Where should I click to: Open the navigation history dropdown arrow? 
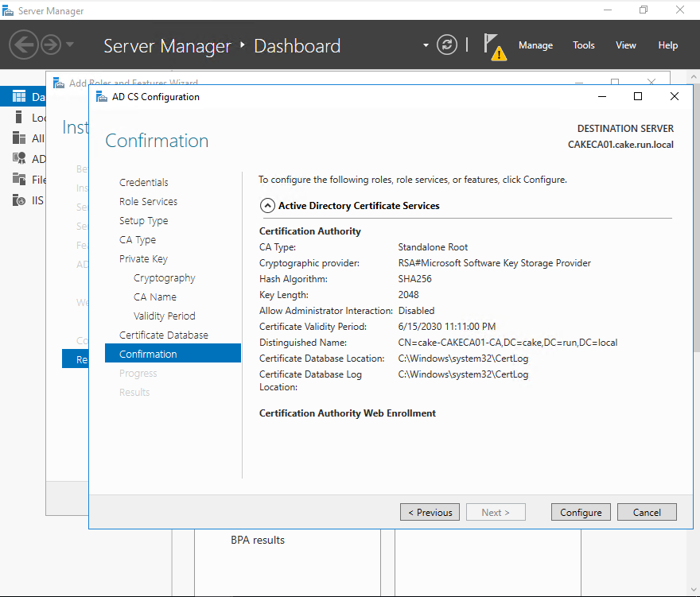tap(70, 45)
